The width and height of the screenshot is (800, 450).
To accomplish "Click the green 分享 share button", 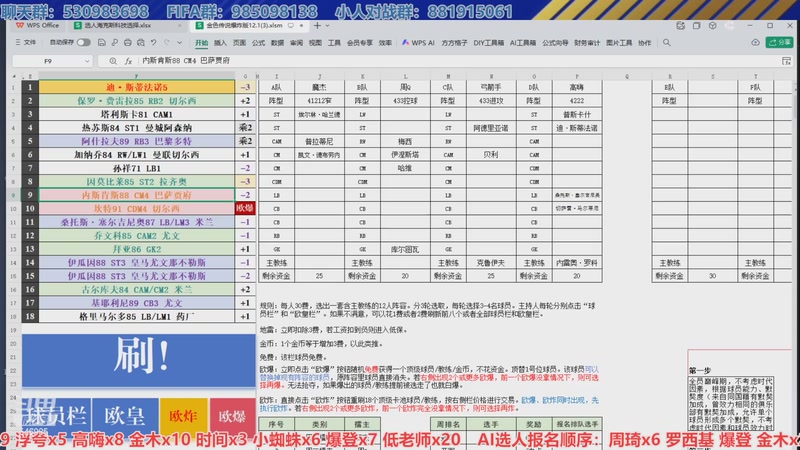I will pyautogui.click(x=780, y=43).
